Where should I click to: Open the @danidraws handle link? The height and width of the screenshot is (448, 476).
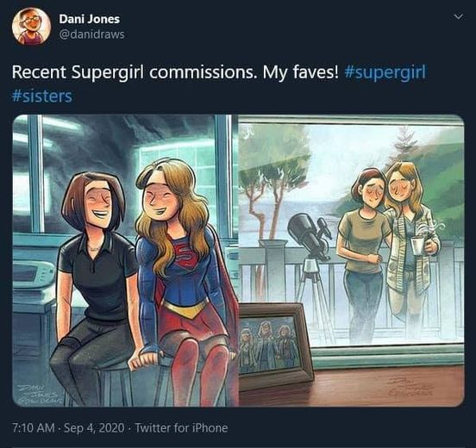(91, 34)
